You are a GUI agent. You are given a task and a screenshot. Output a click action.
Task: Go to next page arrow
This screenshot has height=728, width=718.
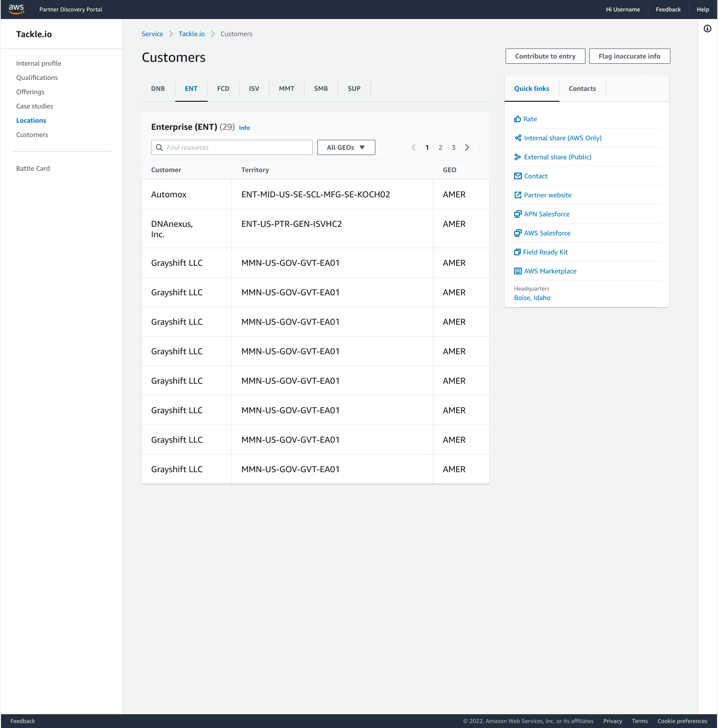(467, 147)
